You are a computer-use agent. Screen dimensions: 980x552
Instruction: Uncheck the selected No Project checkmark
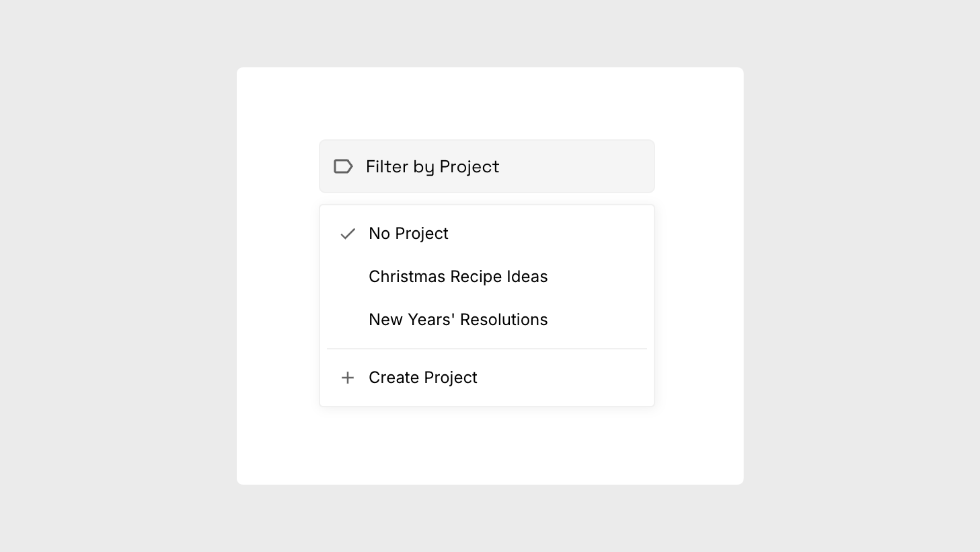point(348,234)
